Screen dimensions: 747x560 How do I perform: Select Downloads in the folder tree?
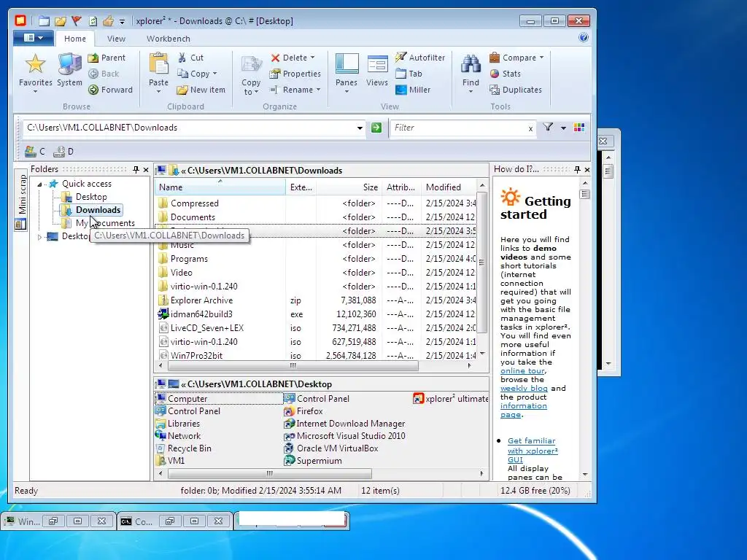(x=98, y=210)
